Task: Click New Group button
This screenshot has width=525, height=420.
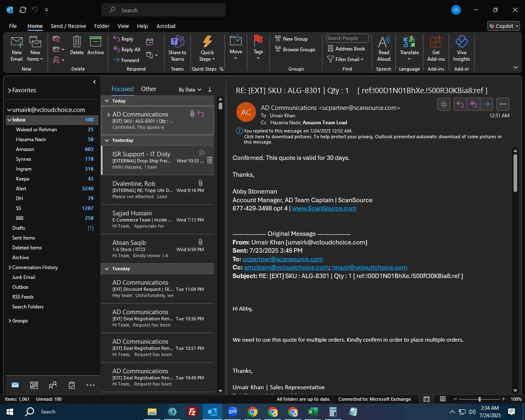Action: click(291, 39)
